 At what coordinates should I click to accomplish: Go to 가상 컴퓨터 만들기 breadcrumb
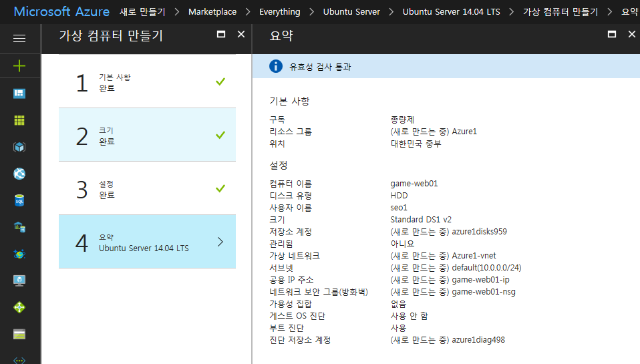coord(561,12)
